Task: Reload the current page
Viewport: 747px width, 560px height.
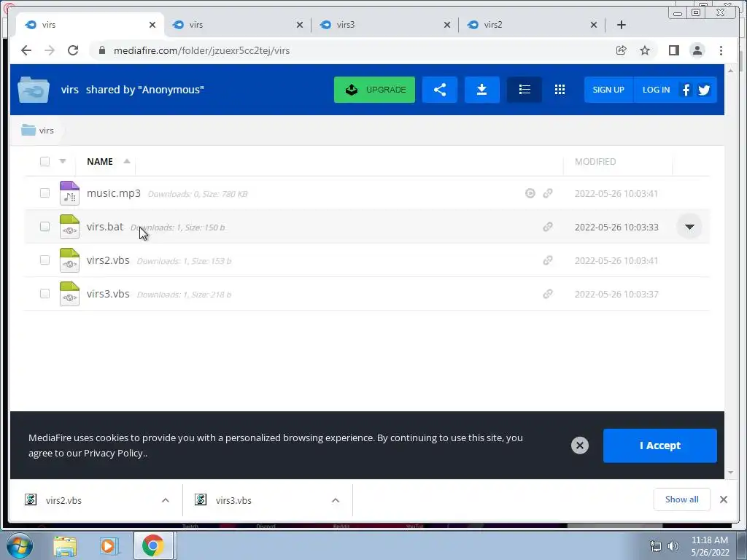Action: coord(73,50)
